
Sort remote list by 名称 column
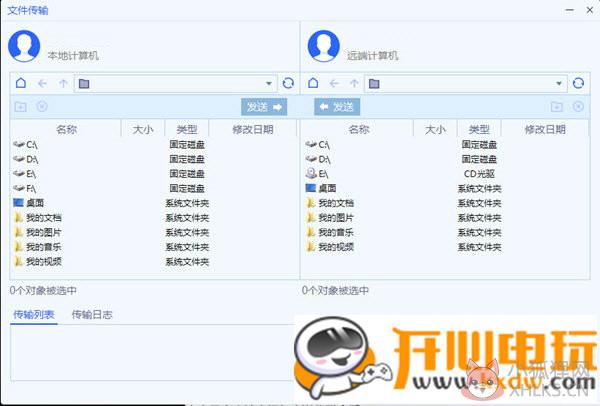359,129
